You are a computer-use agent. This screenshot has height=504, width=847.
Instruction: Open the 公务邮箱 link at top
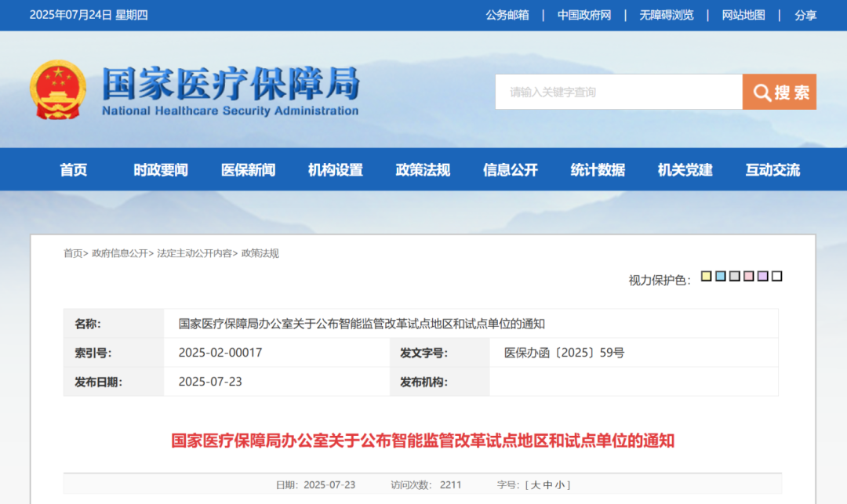tap(507, 15)
